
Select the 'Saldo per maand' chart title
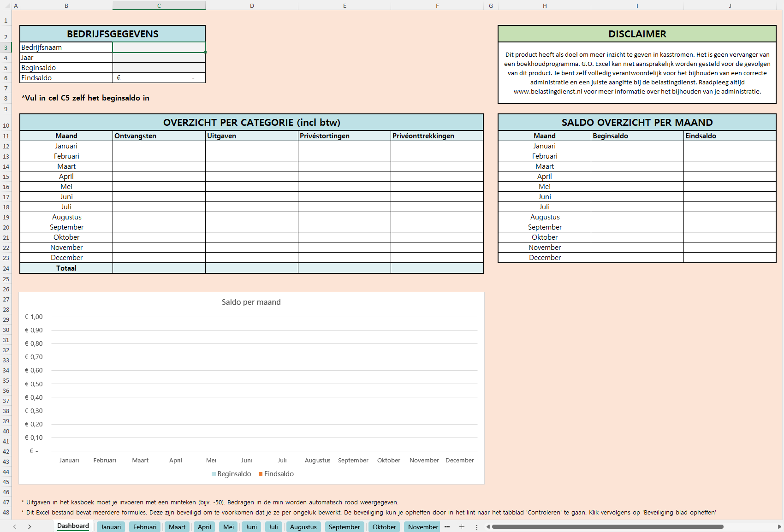tap(251, 302)
